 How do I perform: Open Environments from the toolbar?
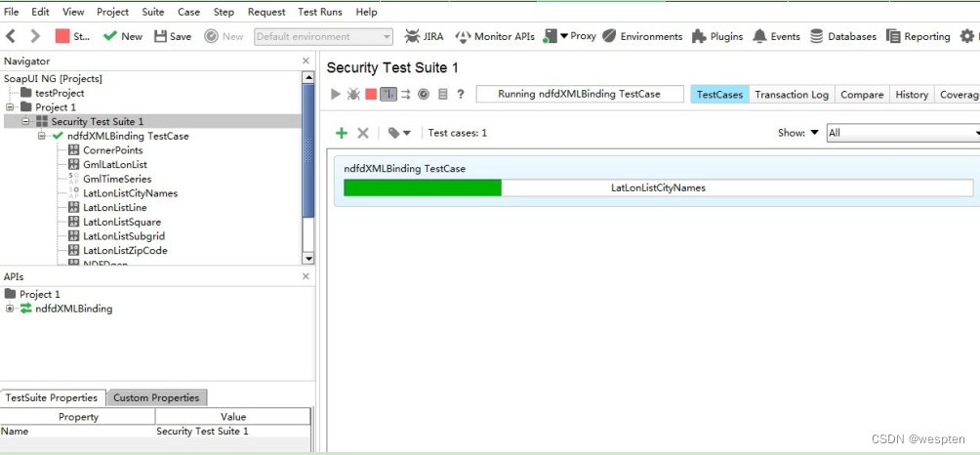[642, 36]
